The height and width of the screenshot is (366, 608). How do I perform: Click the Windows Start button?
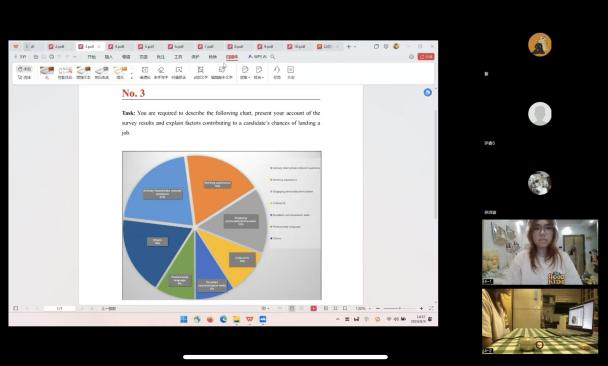click(184, 319)
